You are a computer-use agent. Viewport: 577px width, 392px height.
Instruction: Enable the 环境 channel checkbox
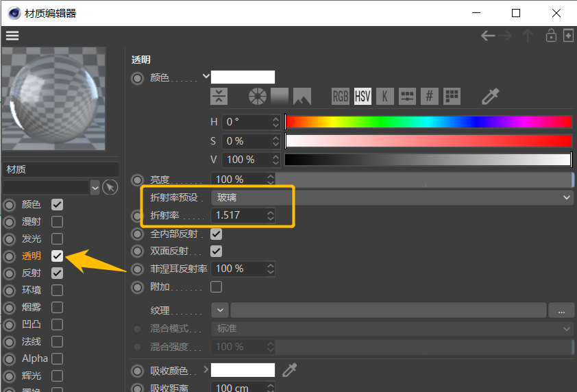tap(57, 290)
